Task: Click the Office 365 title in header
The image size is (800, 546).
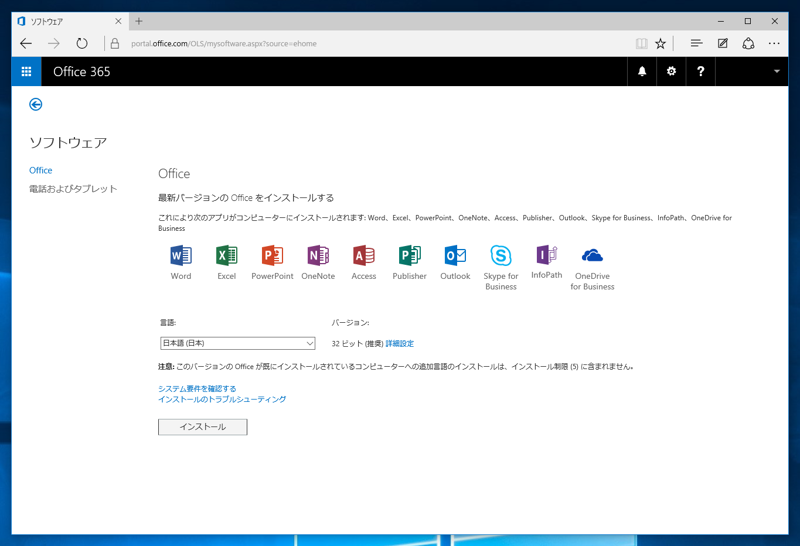Action: pos(82,71)
